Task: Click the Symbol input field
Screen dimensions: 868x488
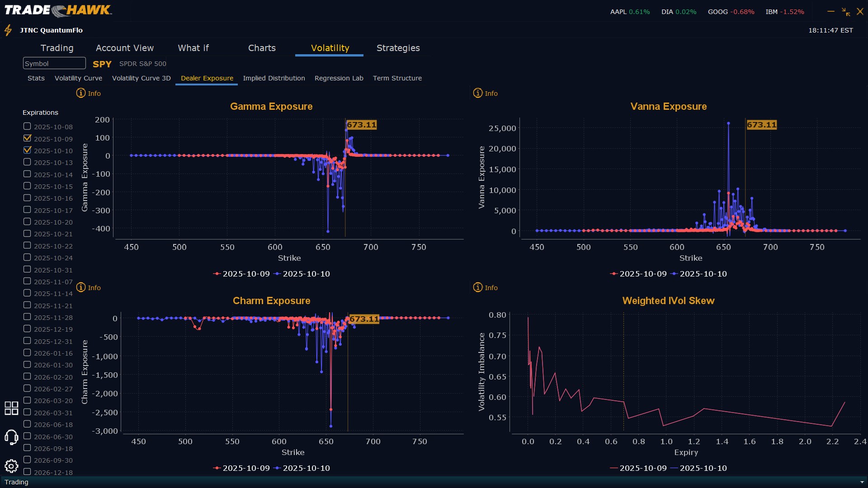Action: point(54,63)
